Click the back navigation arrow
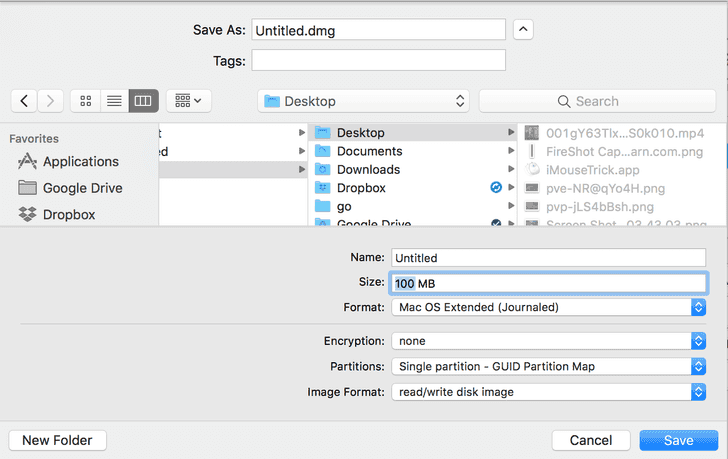 (24, 101)
